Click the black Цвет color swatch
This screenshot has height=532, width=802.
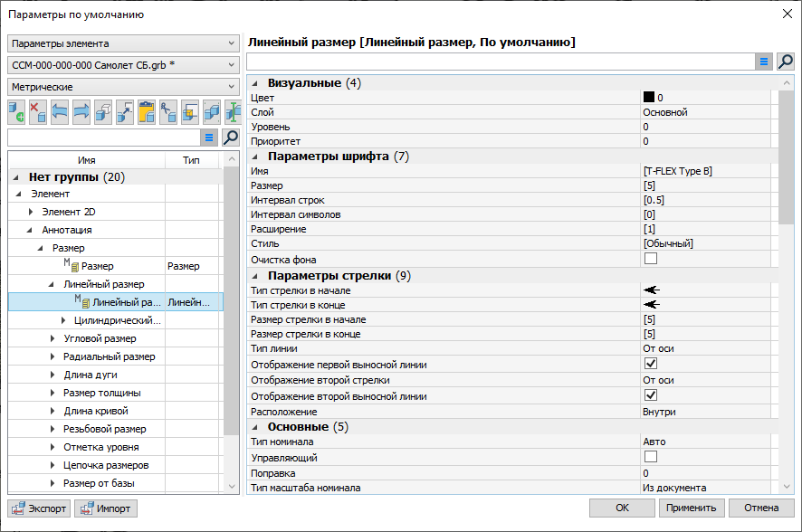pos(649,97)
